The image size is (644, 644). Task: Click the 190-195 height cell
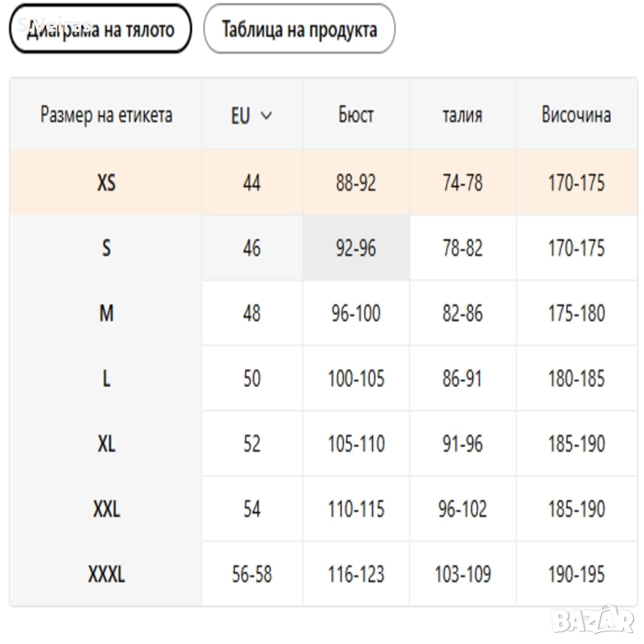576,574
